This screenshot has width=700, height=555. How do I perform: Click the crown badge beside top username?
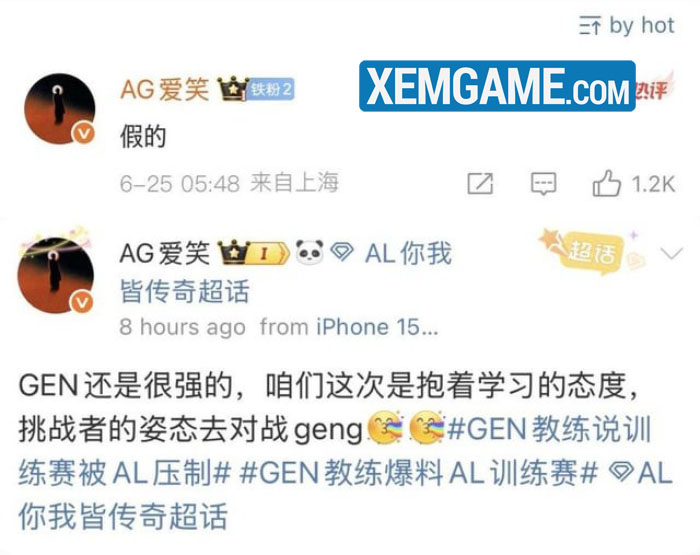pyautogui.click(x=232, y=89)
